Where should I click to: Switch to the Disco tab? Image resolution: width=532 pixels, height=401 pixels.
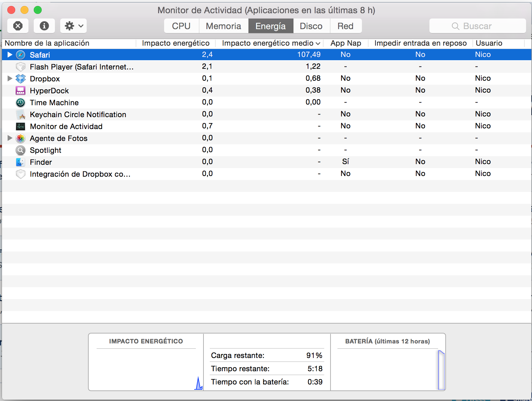[311, 26]
